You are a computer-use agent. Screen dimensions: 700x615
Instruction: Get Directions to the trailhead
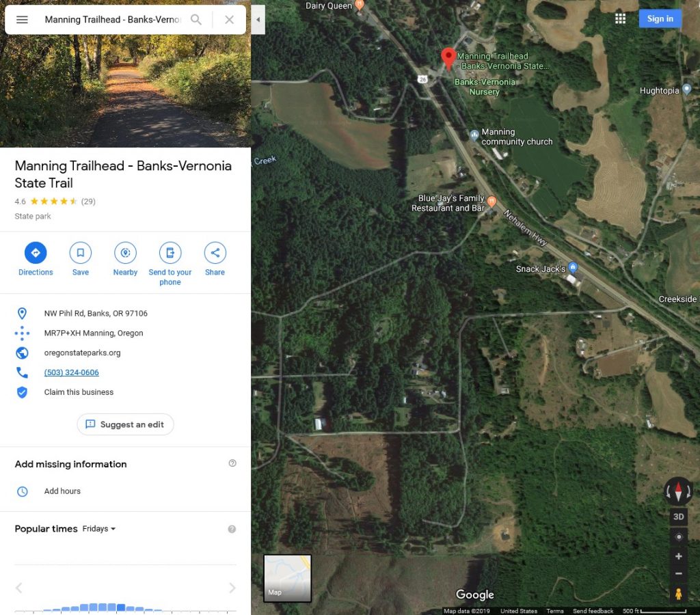coord(36,259)
